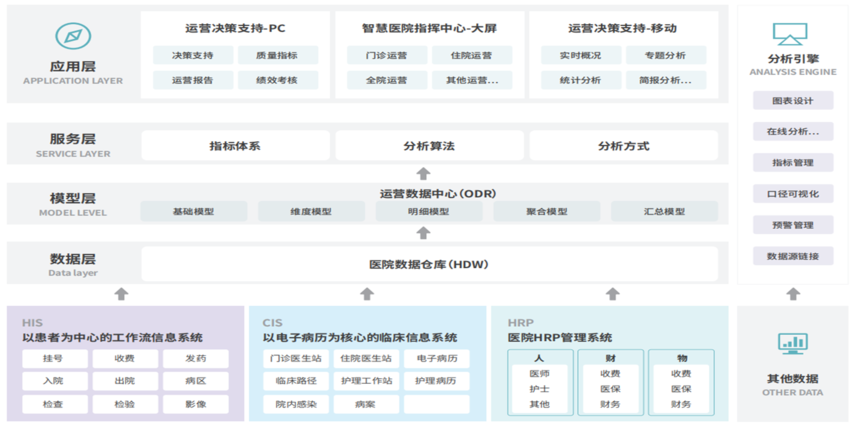The height and width of the screenshot is (429, 860).
Task: Click the up arrow above the CIS panel
Action: coord(367,294)
